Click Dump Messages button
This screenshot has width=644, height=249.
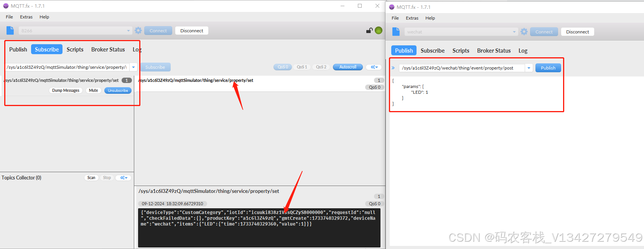coord(66,91)
